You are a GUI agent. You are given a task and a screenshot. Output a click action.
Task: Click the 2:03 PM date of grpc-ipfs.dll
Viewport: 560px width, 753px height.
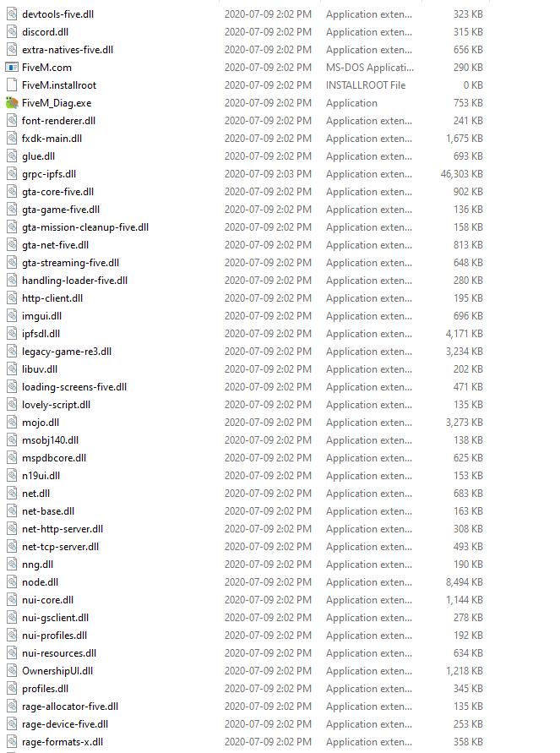pos(268,174)
